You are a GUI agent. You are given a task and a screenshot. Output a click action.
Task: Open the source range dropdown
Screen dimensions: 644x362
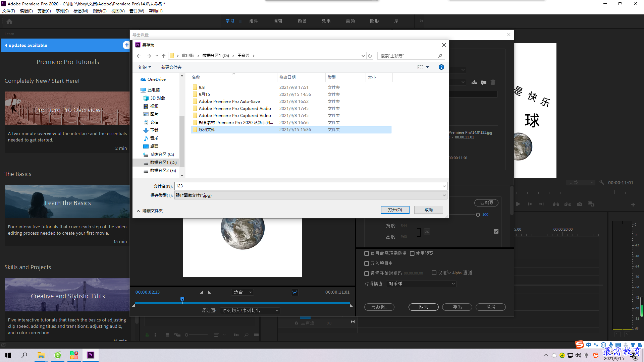pos(250,311)
